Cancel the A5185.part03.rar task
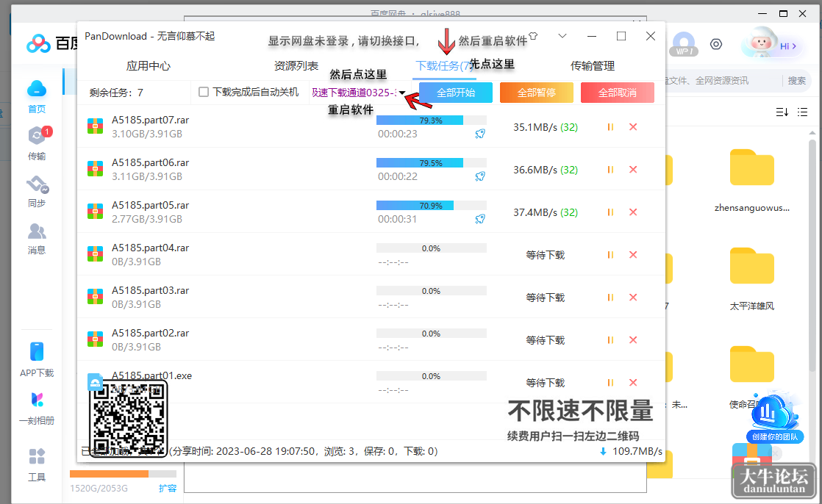This screenshot has height=504, width=822. pyautogui.click(x=633, y=298)
